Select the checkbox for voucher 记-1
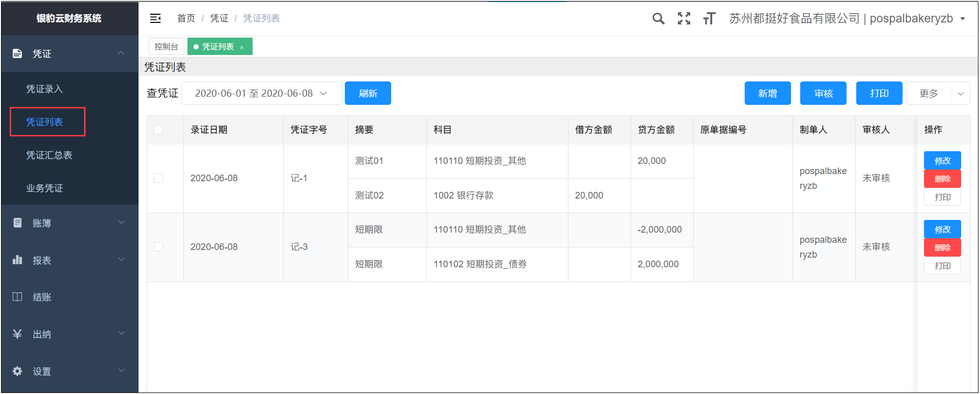Viewport: 980px width, 394px height. 158,178
